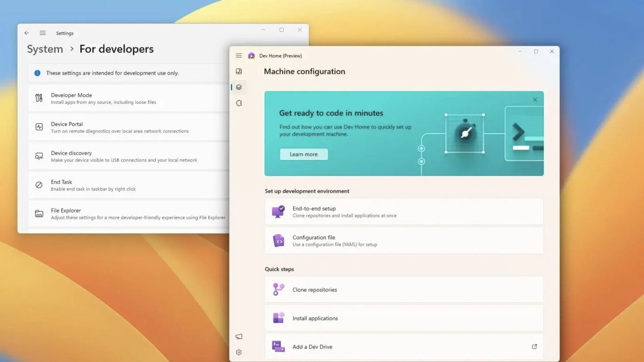644x362 pixels.
Task: Choose Install applications quick step
Action: point(404,318)
